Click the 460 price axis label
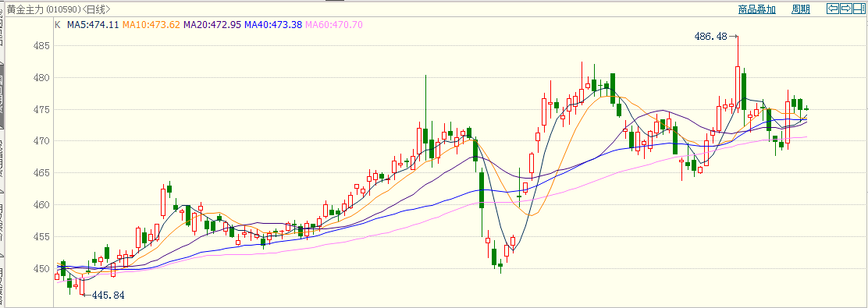Image resolution: width=868 pixels, height=308 pixels. [41, 205]
